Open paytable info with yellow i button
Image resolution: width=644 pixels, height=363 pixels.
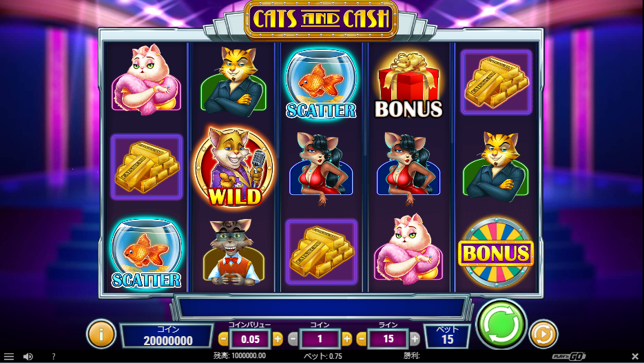tap(101, 334)
